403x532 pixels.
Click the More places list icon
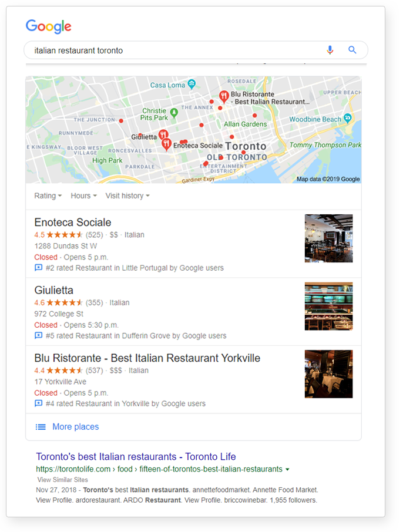[x=41, y=427]
